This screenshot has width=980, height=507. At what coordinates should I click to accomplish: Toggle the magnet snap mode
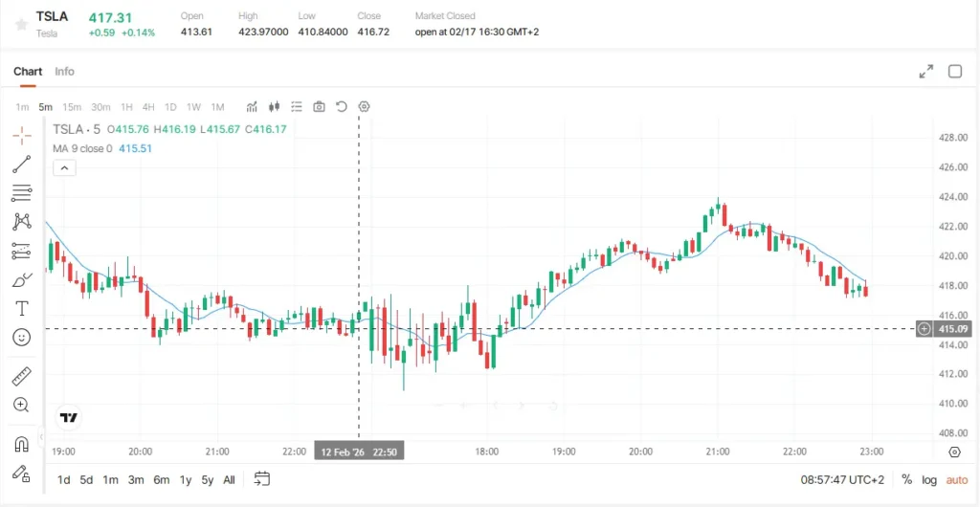[22, 444]
